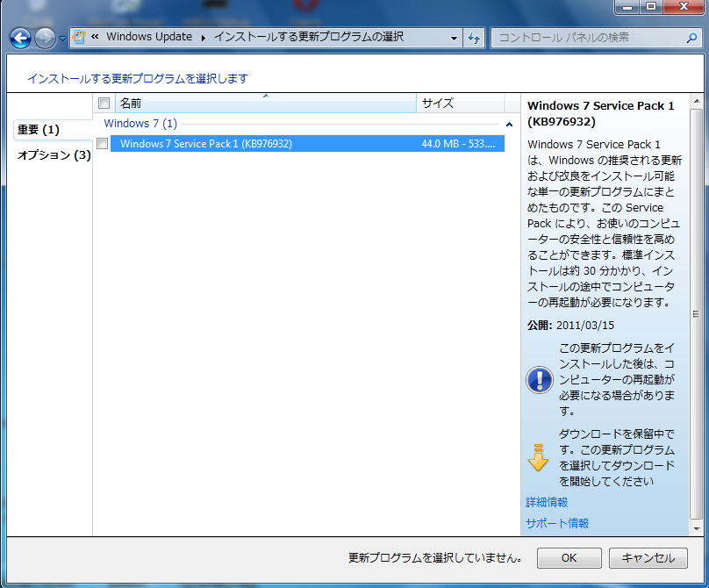This screenshot has height=588, width=709.
Task: Click the 44.0 MB - 533 size cell
Action: tap(458, 144)
